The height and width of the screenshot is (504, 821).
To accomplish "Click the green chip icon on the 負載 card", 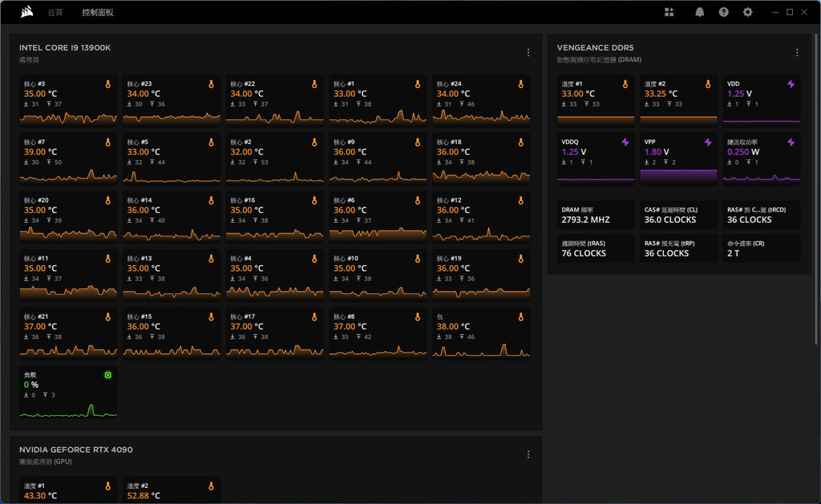I will pos(108,375).
